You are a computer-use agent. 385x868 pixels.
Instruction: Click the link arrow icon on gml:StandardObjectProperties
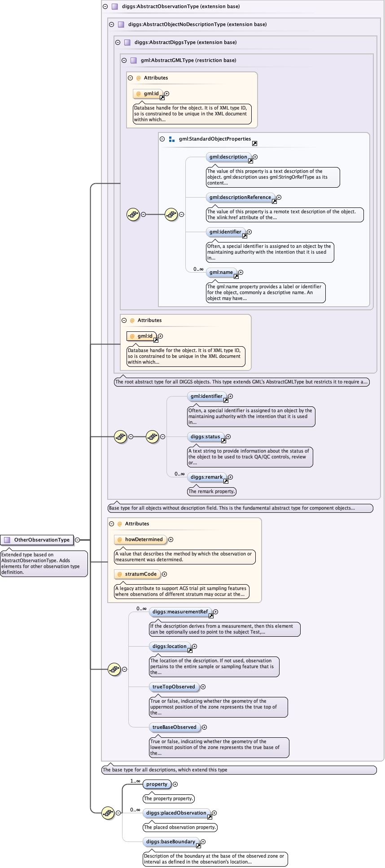point(254,143)
